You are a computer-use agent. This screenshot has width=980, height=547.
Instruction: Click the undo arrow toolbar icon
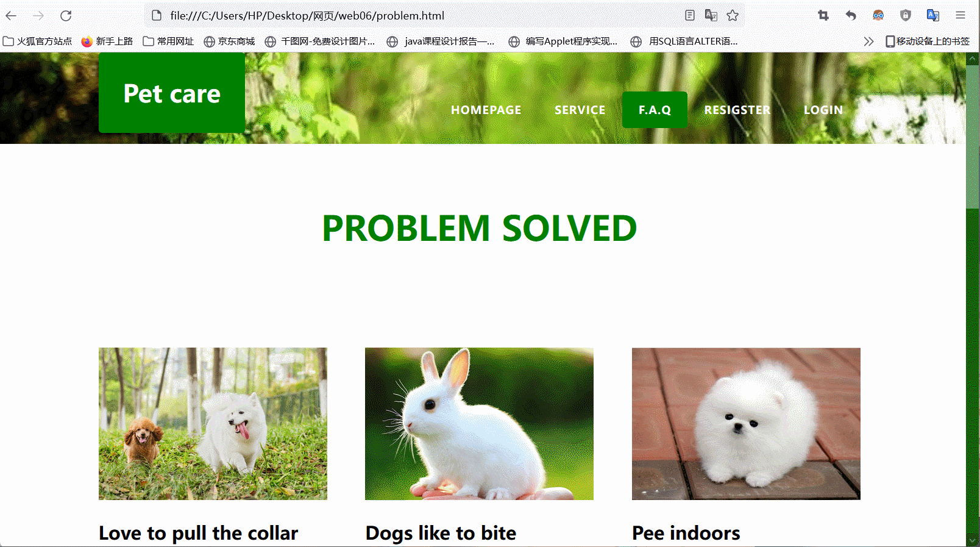click(851, 16)
